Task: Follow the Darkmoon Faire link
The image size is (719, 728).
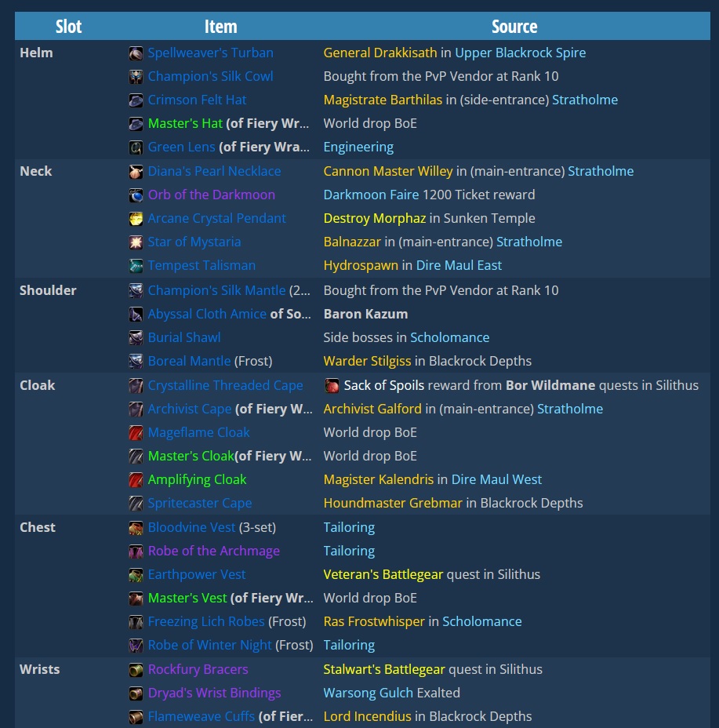Action: [x=371, y=195]
